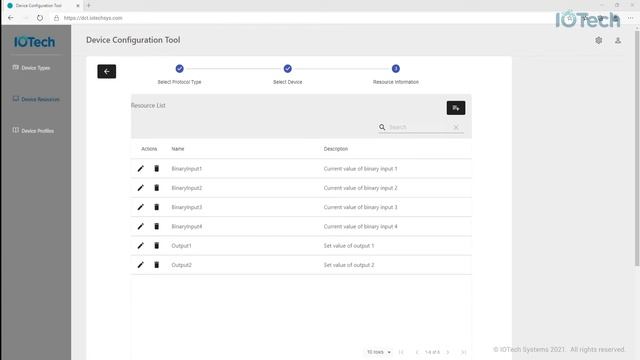640x360 pixels.
Task: Click the browser address bar URL
Action: point(93,18)
